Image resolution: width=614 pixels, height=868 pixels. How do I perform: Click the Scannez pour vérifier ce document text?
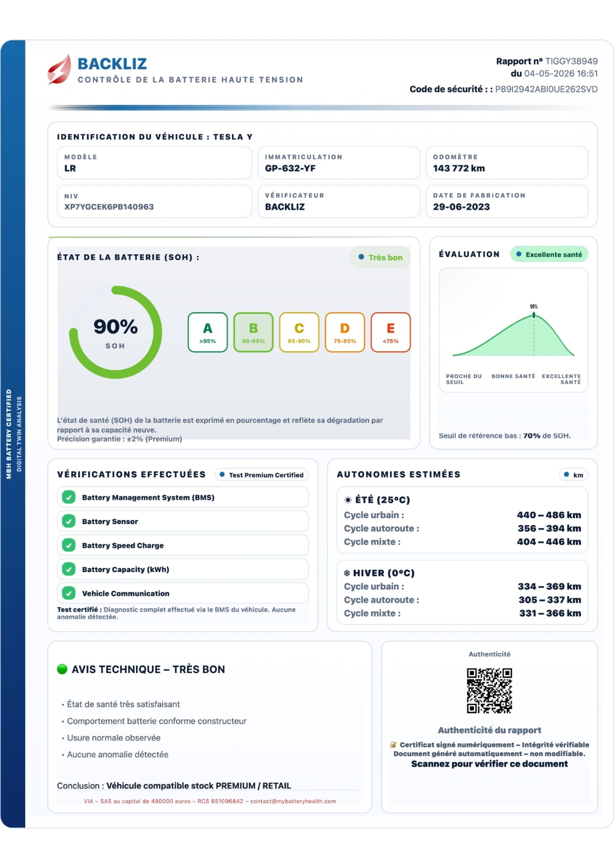489,764
